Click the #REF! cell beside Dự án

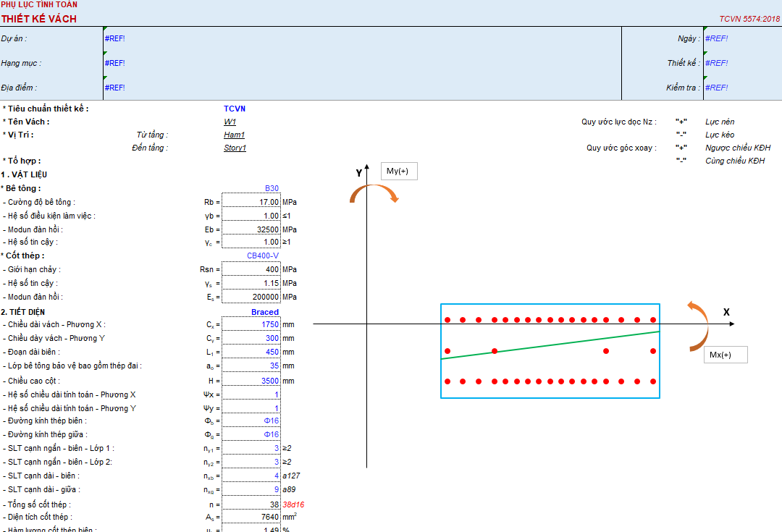[x=114, y=38]
